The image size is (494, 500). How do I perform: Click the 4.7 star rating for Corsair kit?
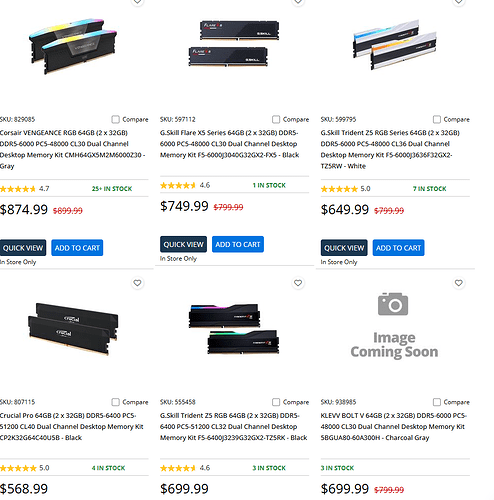pyautogui.click(x=25, y=189)
